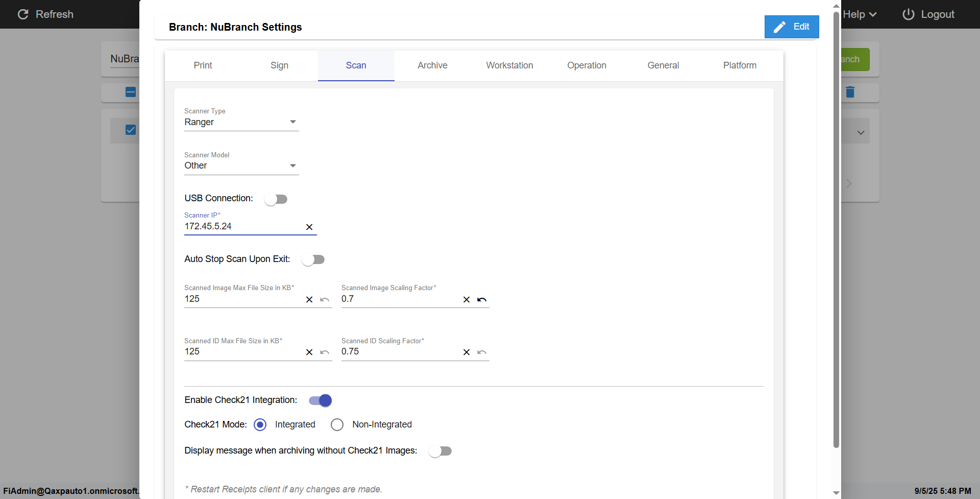Clear the Scanner IP field

[309, 227]
